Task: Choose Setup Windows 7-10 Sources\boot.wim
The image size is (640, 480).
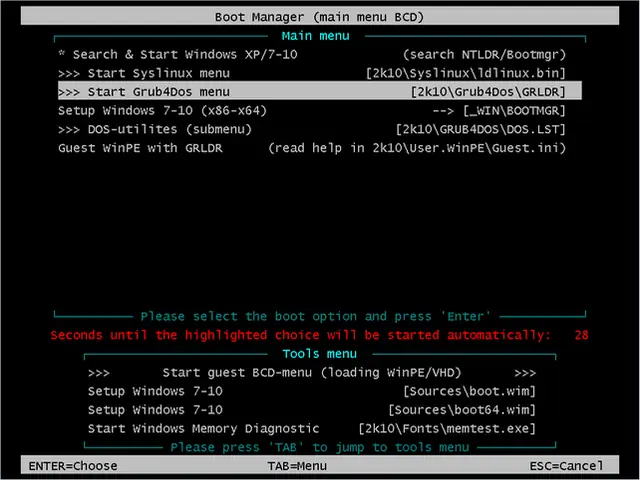Action: (x=312, y=391)
